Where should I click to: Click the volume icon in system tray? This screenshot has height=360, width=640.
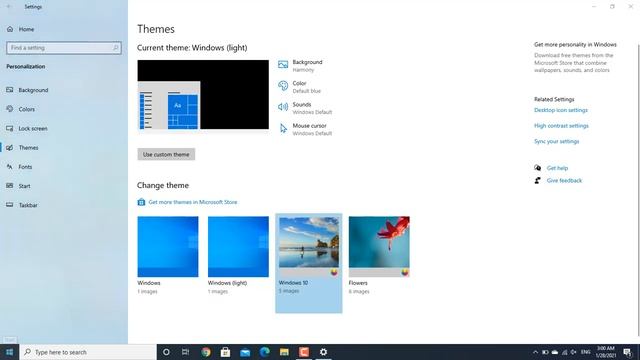573,352
